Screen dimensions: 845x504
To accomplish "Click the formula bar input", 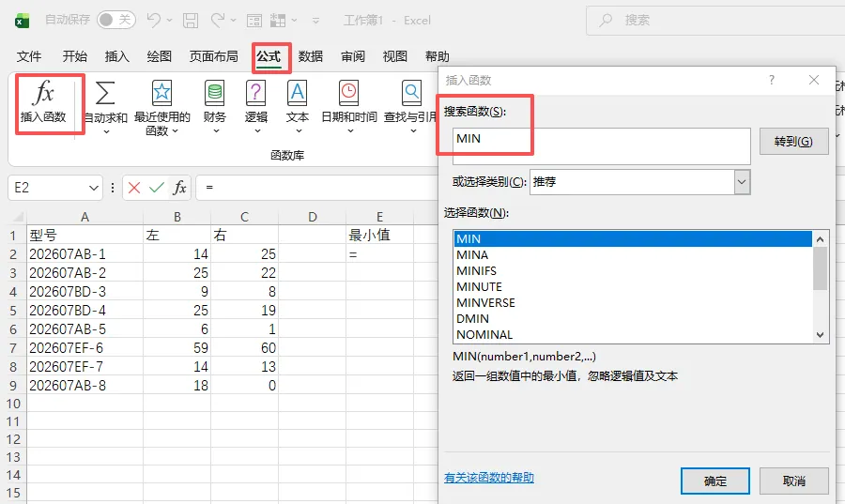I will pos(317,188).
